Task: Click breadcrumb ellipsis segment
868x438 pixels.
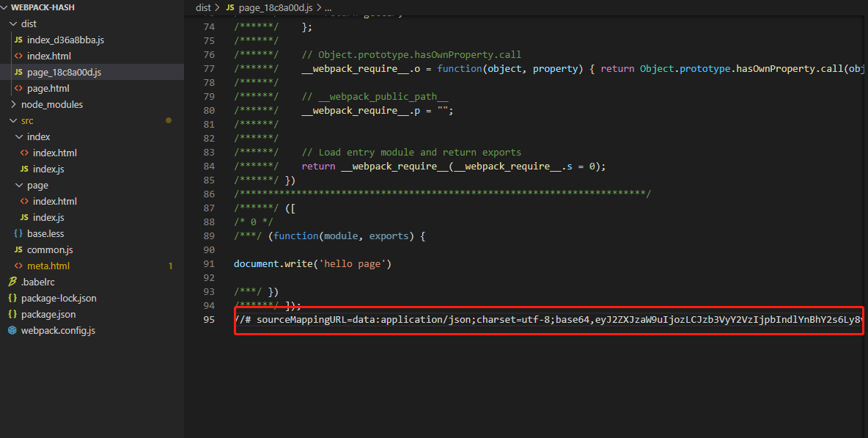Action: 328,8
